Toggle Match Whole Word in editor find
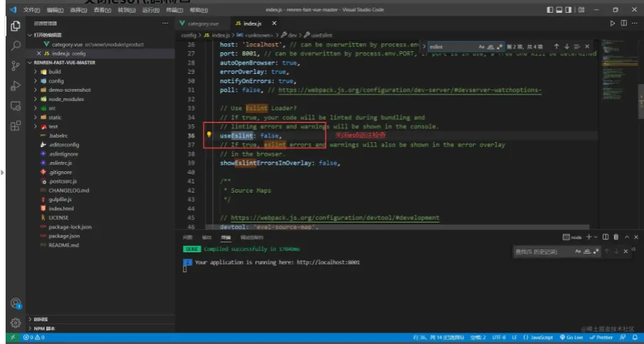The width and height of the screenshot is (644, 344). pos(490,46)
